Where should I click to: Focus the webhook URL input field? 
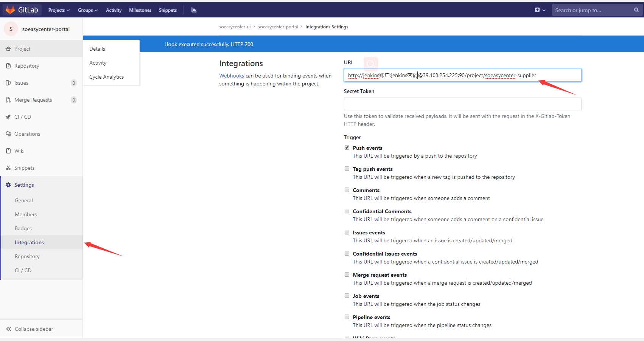462,75
